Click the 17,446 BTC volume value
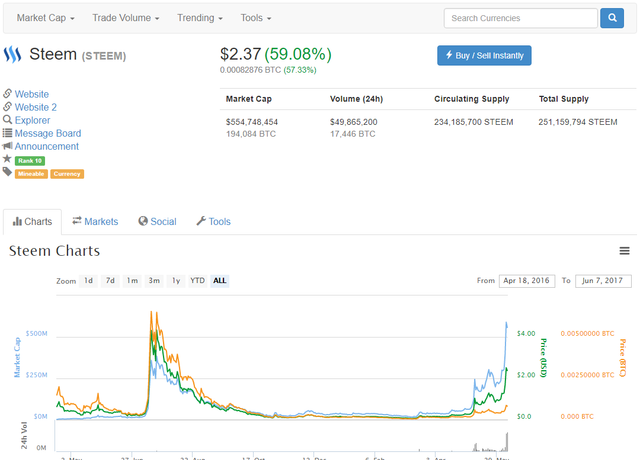The height and width of the screenshot is (460, 640). (353, 134)
